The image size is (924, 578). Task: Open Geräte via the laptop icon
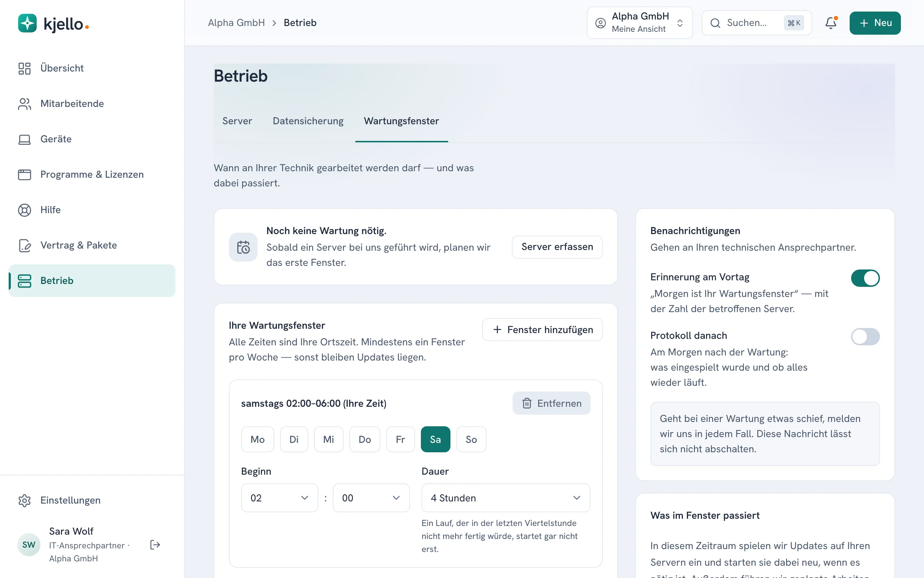click(25, 139)
